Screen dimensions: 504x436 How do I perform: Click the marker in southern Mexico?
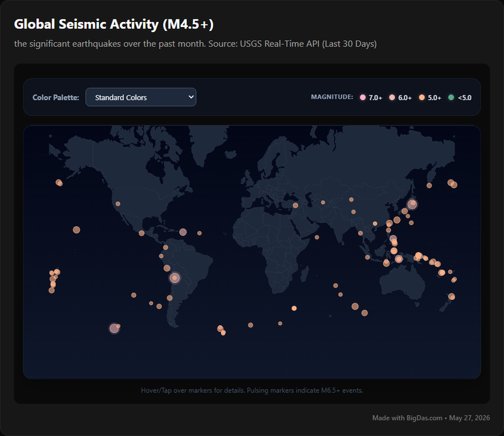(x=141, y=233)
